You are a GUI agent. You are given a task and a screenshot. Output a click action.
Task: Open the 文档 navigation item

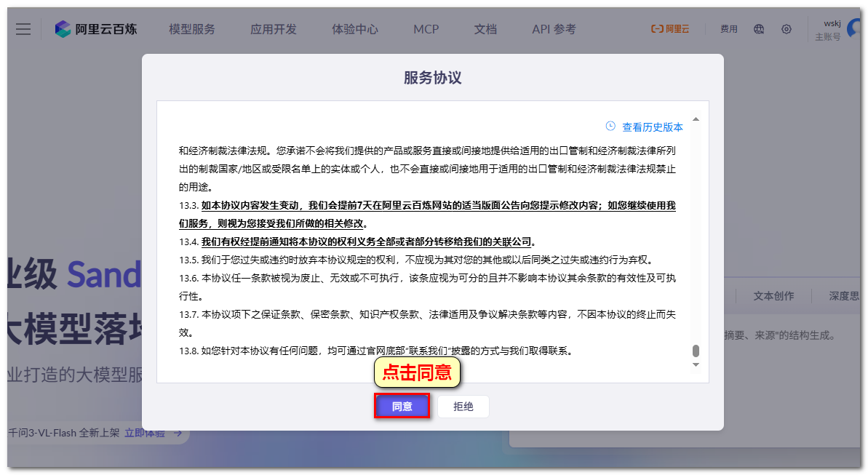pyautogui.click(x=485, y=29)
